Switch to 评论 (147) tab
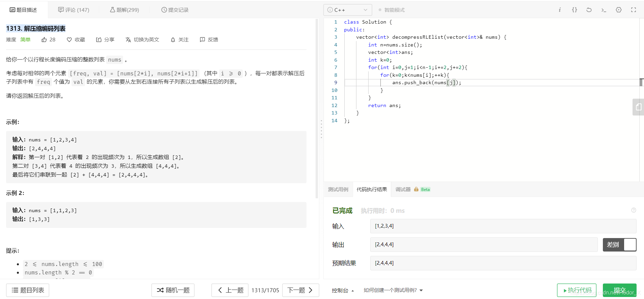The image size is (644, 299). (74, 10)
